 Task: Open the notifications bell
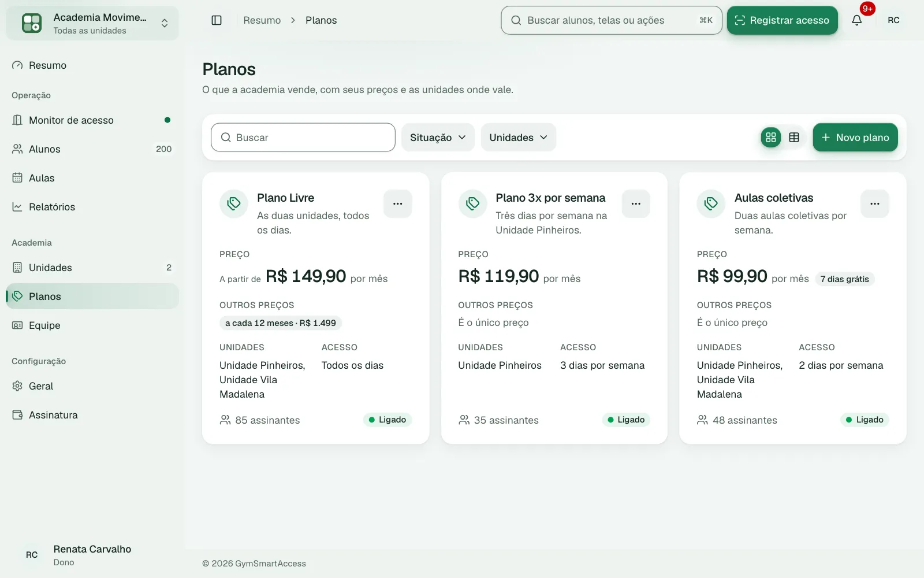pos(857,20)
